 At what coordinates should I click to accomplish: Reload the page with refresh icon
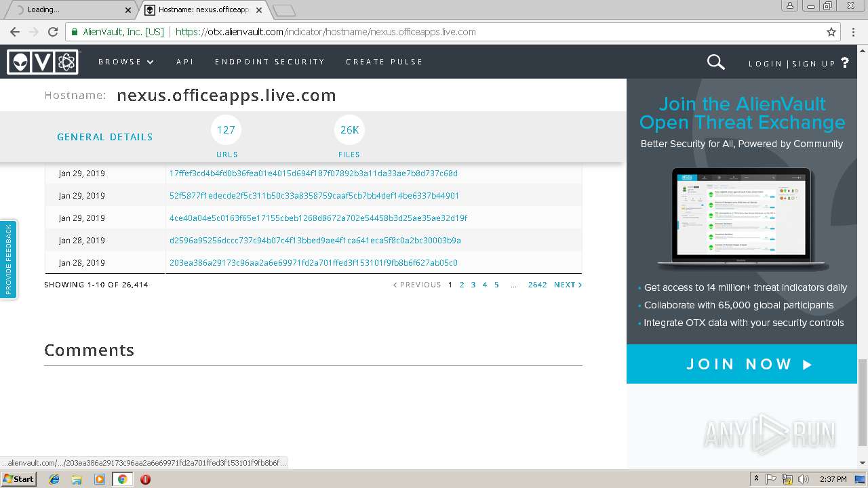tap(53, 32)
